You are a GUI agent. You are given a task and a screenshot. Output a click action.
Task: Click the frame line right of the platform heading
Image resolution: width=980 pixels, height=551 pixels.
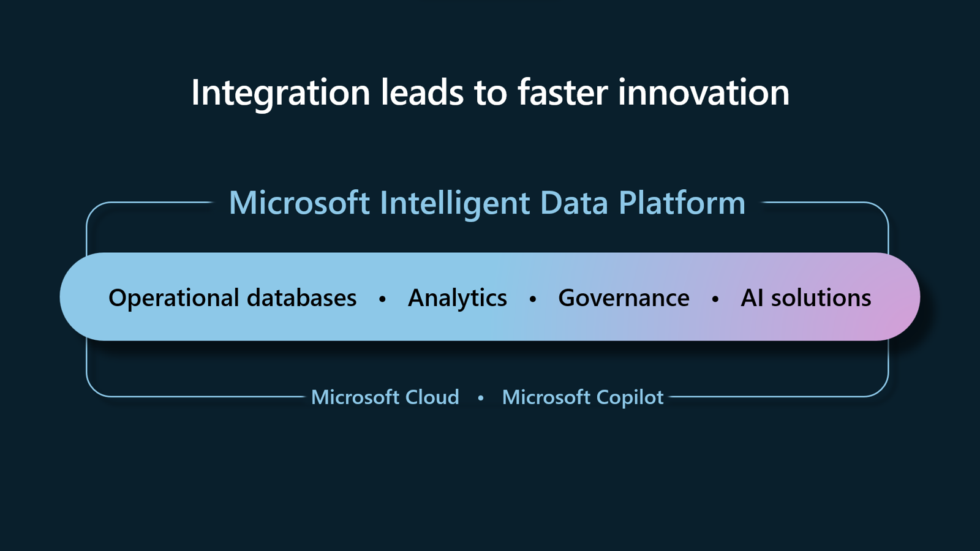point(821,202)
